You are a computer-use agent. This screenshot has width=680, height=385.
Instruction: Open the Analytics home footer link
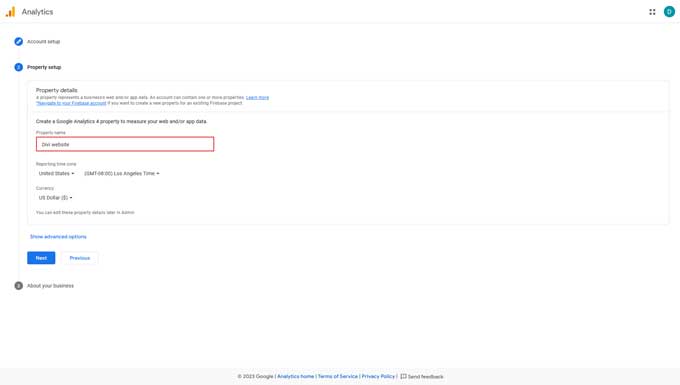tap(295, 376)
